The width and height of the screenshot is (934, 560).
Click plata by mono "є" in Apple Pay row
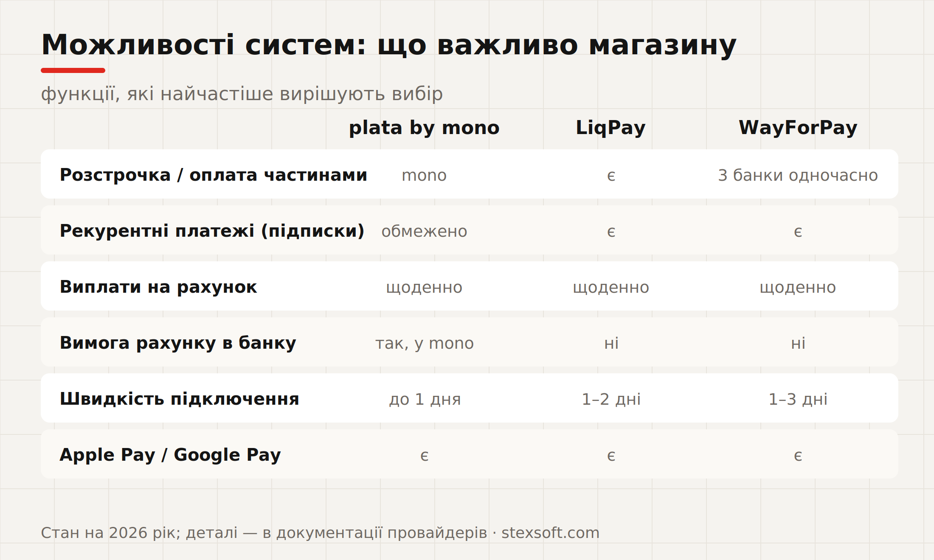pyautogui.click(x=425, y=456)
